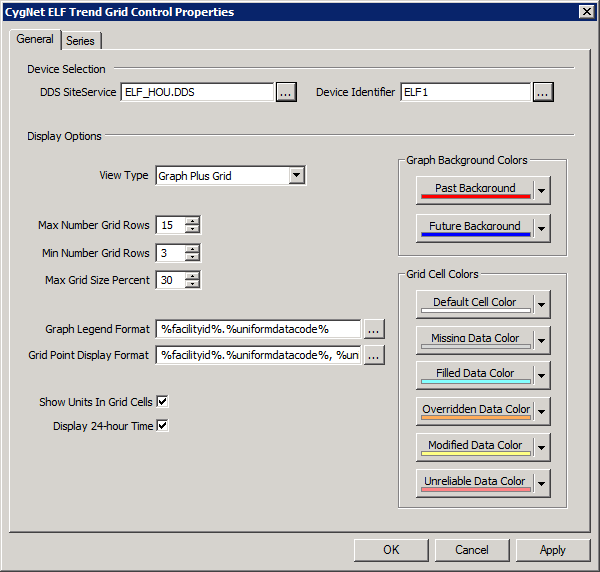Viewport: 600px width, 572px height.
Task: Confirm settings with the OK button
Action: point(391,550)
